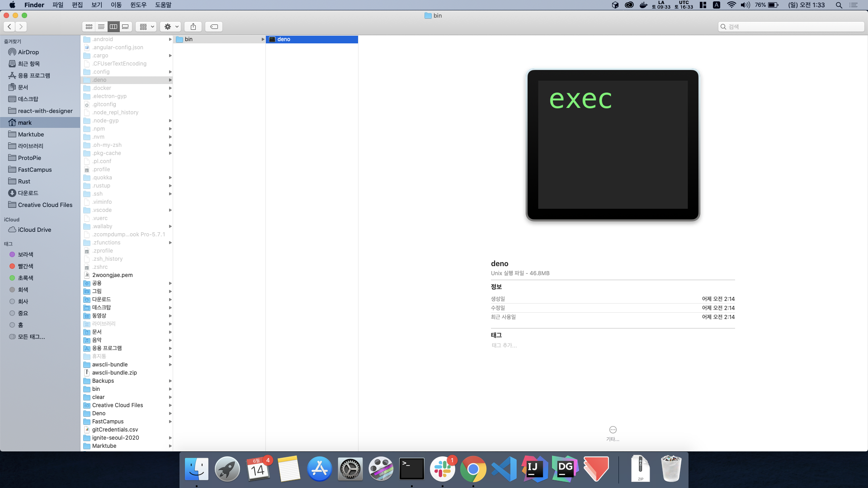This screenshot has width=868, height=488.
Task: Switch to list view mode
Action: (x=101, y=27)
